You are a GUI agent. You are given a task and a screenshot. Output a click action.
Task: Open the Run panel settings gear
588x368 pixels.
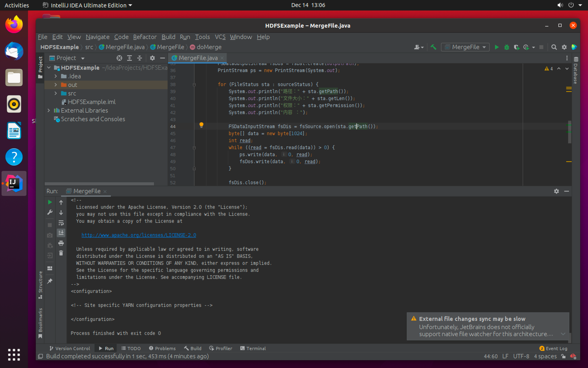pos(556,191)
